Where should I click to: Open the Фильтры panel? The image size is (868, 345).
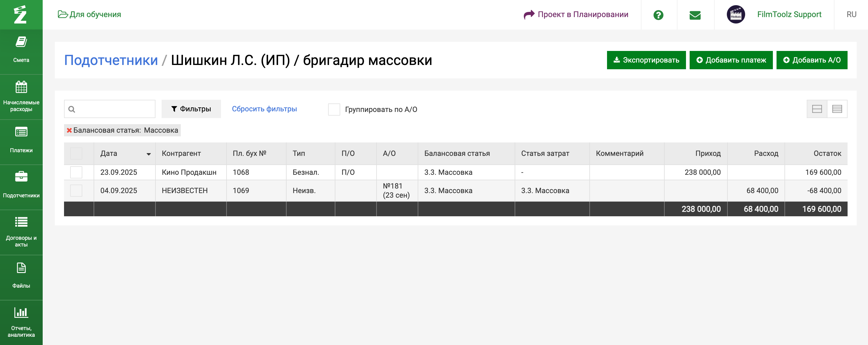[x=191, y=109]
